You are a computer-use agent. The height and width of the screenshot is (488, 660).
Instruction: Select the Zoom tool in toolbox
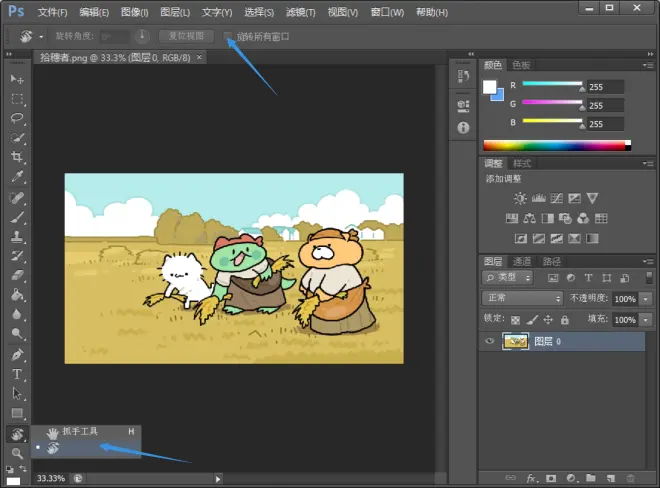pyautogui.click(x=17, y=453)
